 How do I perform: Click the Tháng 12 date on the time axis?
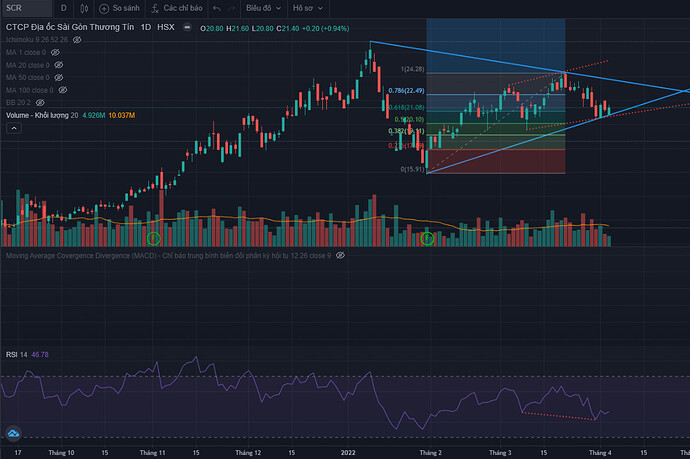coord(248,452)
